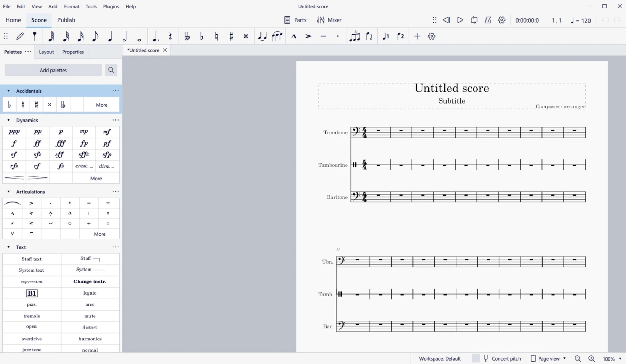Collapse the Articulations palette
Screen dimensions: 626x364
pyautogui.click(x=9, y=192)
